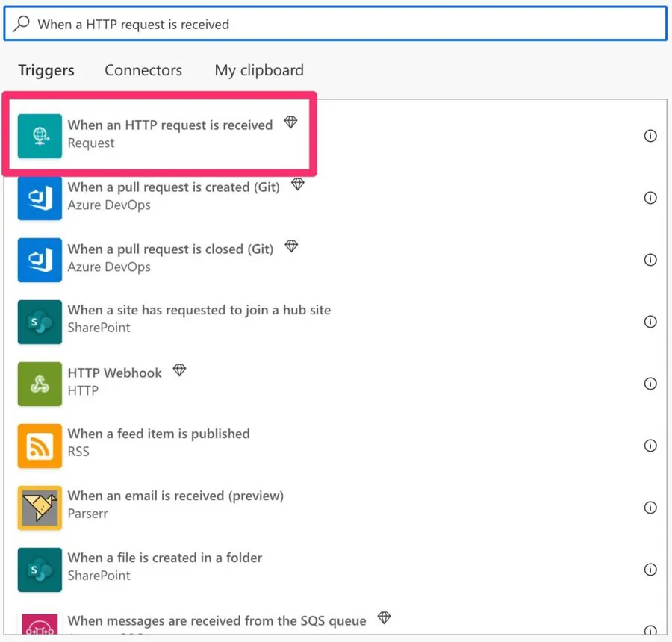672x642 pixels.
Task: Click the search magnifier icon
Action: click(x=22, y=24)
